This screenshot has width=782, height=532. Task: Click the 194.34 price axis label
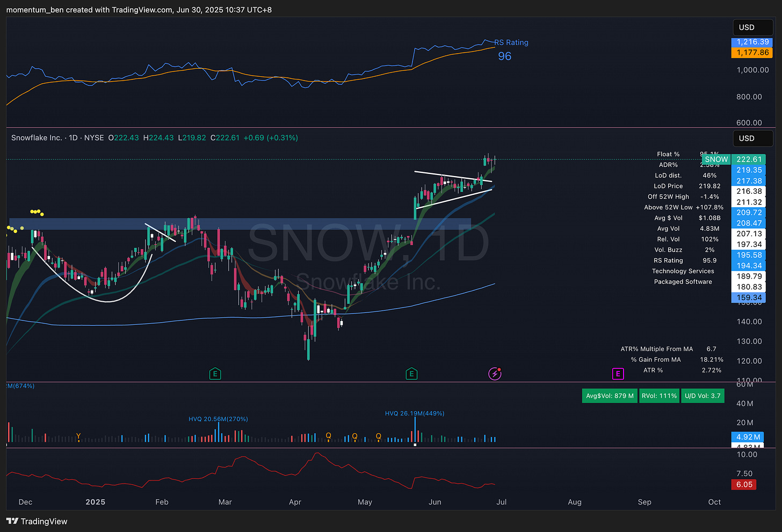pos(749,266)
